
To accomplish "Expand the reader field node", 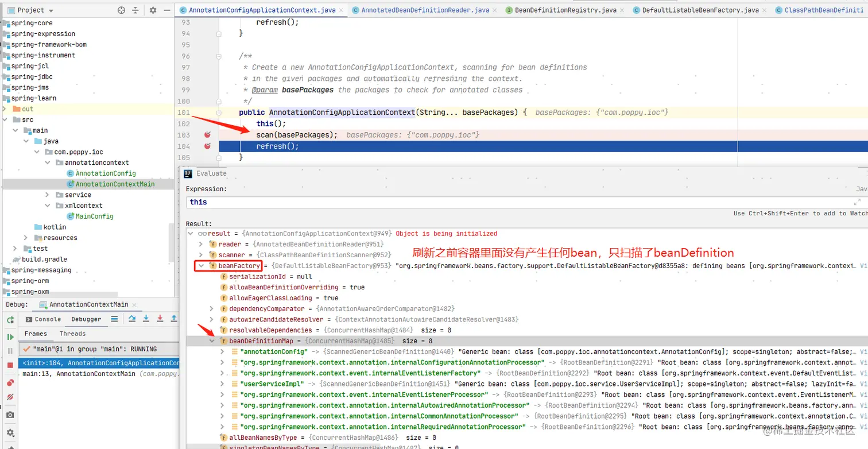I will tap(201, 245).
